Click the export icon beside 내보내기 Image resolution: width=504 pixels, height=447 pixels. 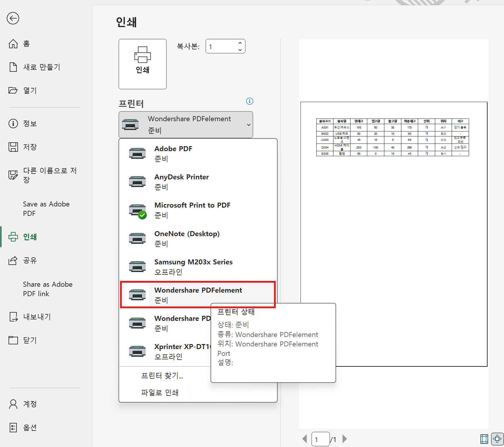pos(13,317)
